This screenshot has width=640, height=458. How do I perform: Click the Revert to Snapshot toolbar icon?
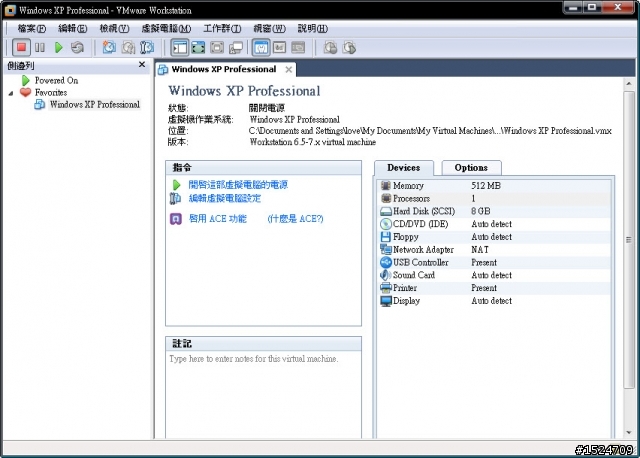click(128, 48)
